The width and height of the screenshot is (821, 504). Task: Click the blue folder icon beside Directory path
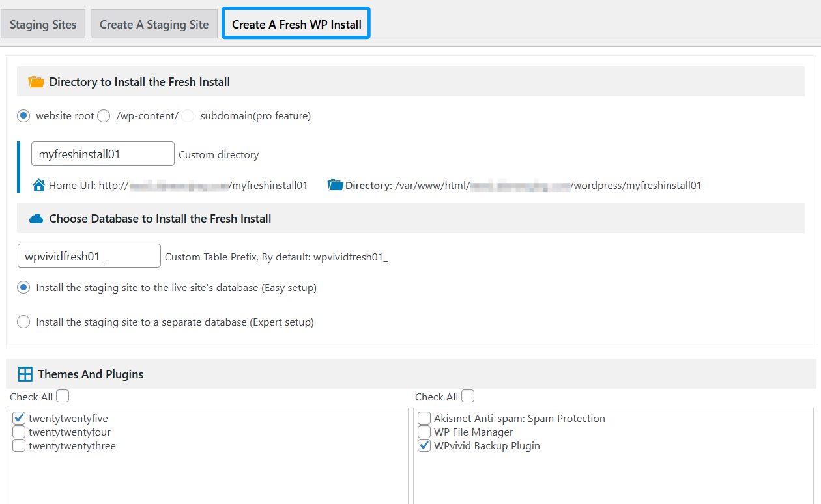(336, 186)
